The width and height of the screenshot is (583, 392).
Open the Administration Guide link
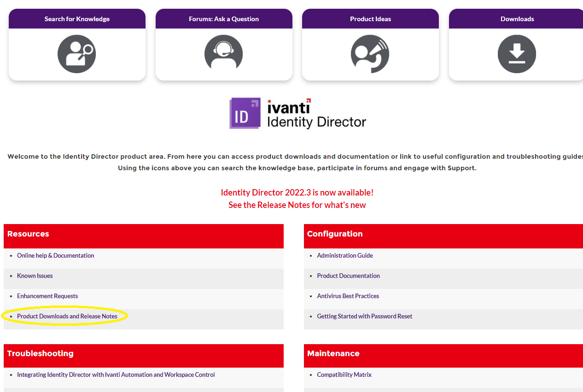pos(345,255)
